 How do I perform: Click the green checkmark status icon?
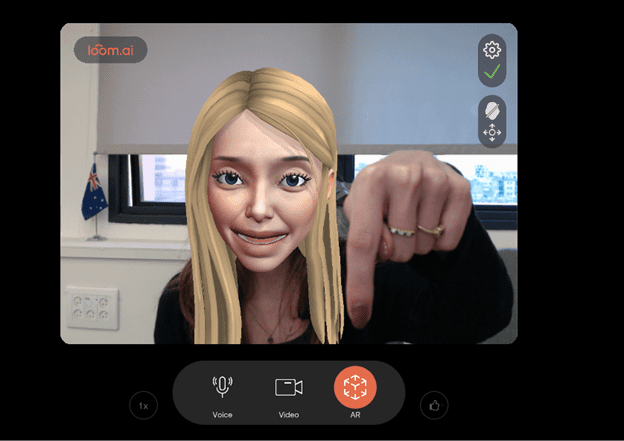point(492,72)
